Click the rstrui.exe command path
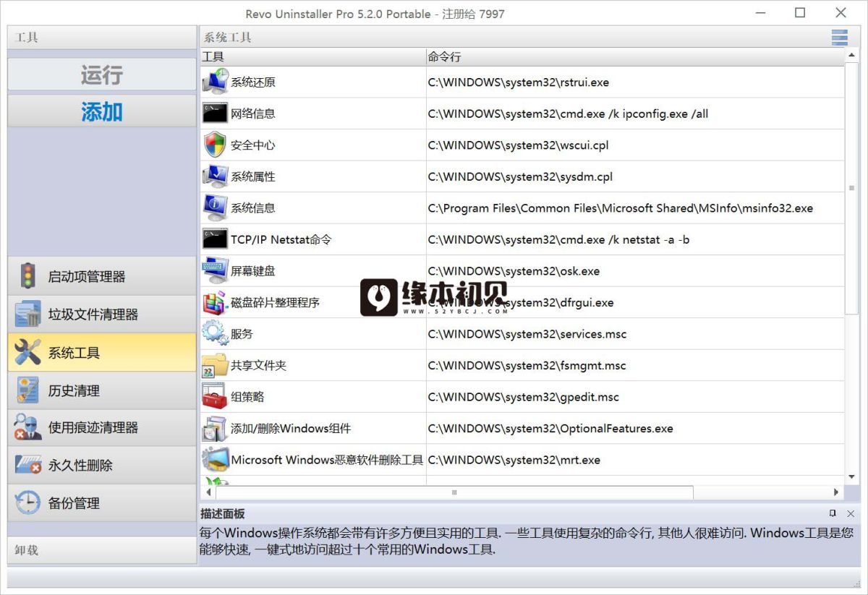Image resolution: width=868 pixels, height=595 pixels. point(519,82)
